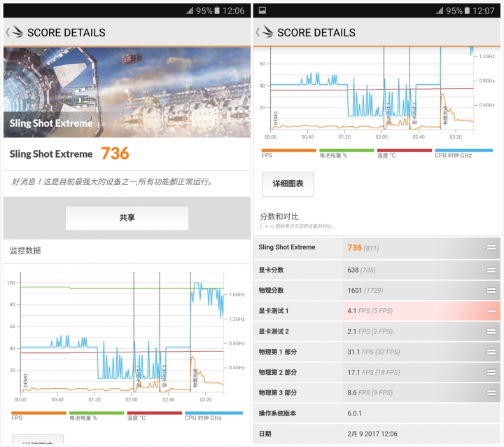Tap the 3DMark logo in right header

tap(267, 32)
